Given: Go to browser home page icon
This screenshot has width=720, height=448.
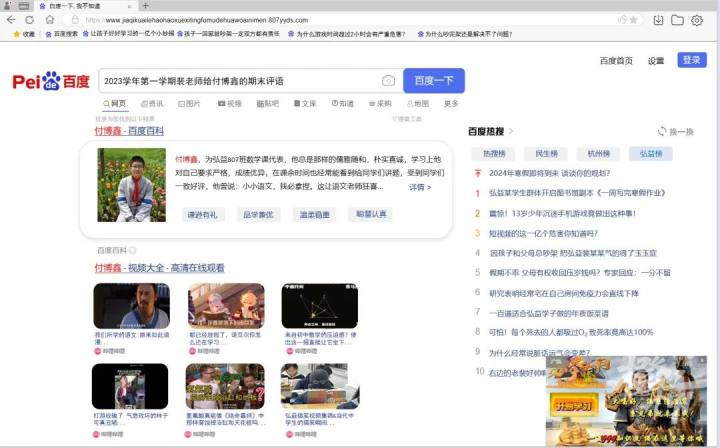Looking at the screenshot, I should 50,20.
